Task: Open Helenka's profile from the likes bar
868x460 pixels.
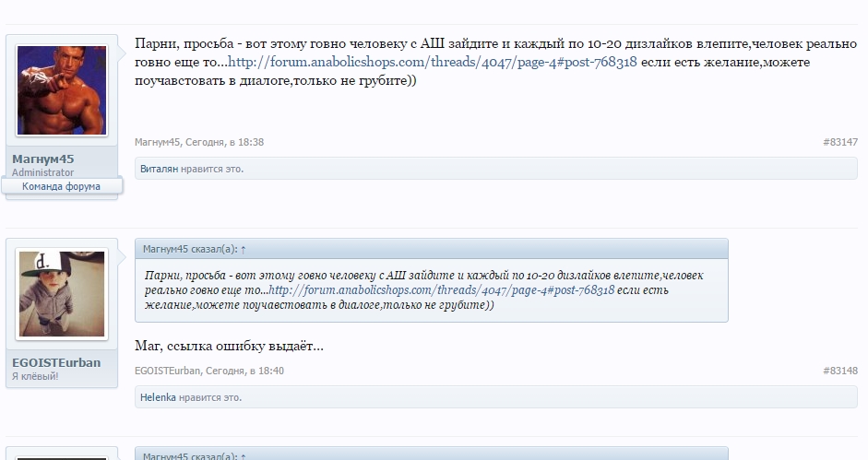Action: coord(160,397)
